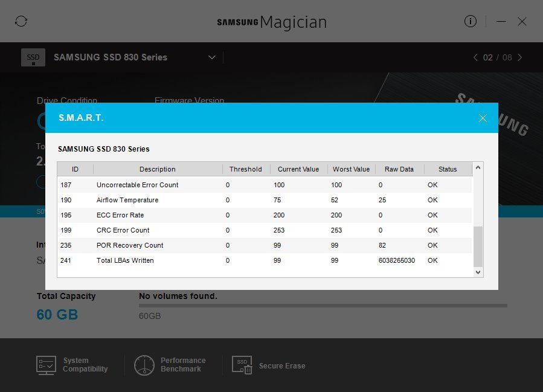Screen dimensions: 543x392
Task: Close the Samsung Magician window
Action: (x=522, y=22)
